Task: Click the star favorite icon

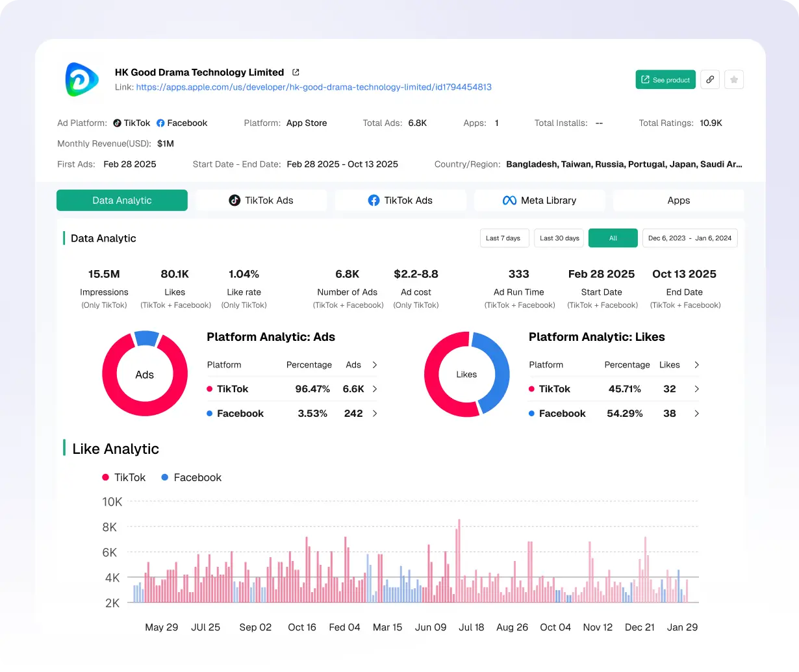Action: (x=734, y=79)
